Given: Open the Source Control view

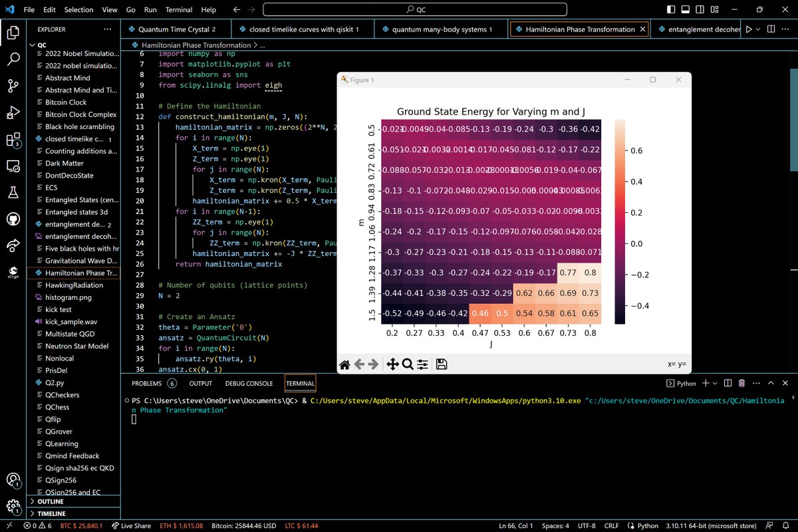Looking at the screenshot, I should point(13,85).
